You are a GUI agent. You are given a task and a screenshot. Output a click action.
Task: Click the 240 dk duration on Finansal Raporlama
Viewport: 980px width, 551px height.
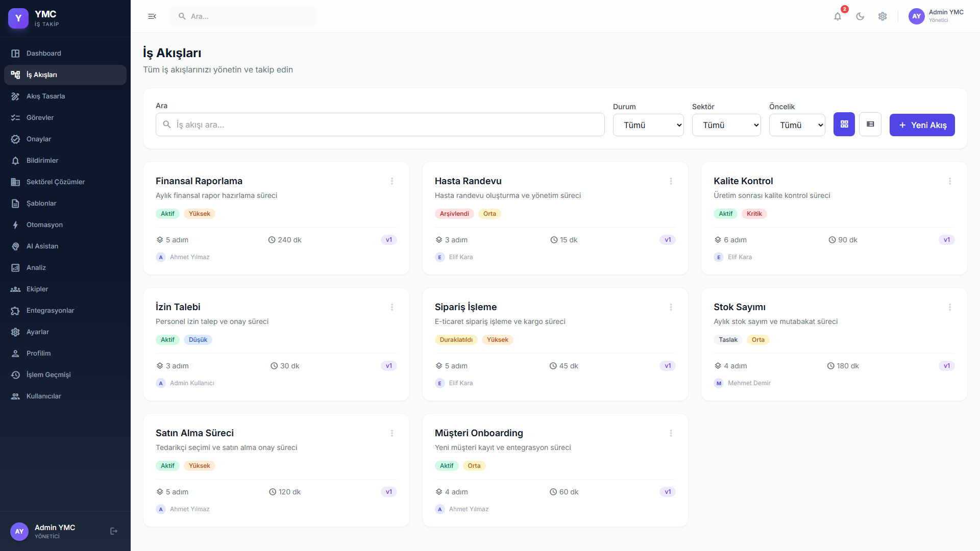tap(285, 240)
